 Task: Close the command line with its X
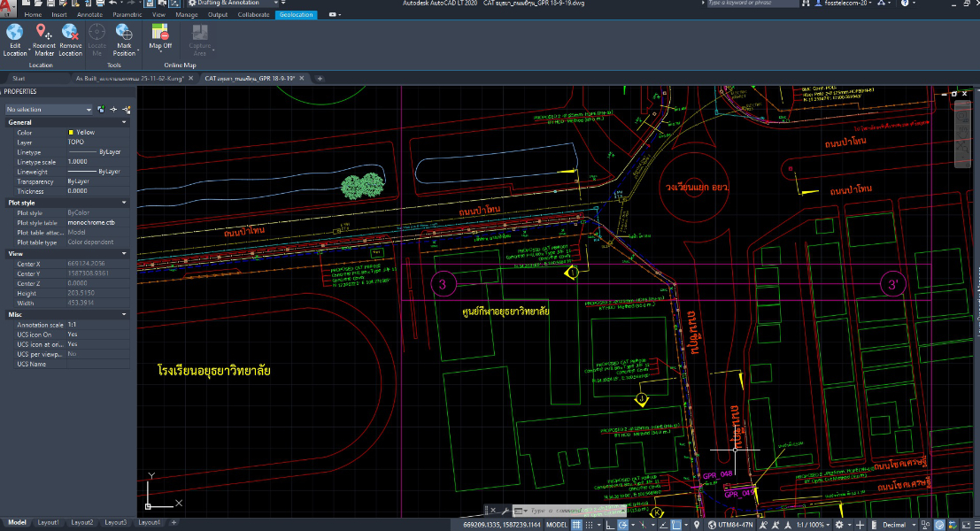pyautogui.click(x=493, y=511)
